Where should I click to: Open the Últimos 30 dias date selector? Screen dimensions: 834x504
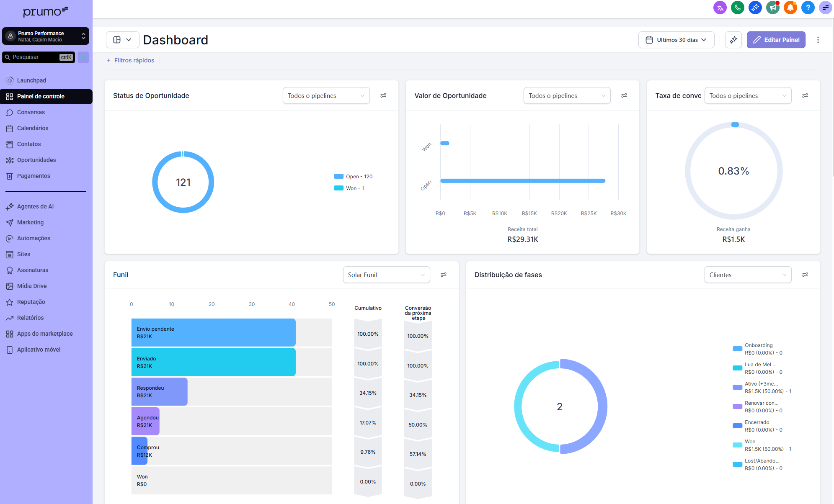676,40
